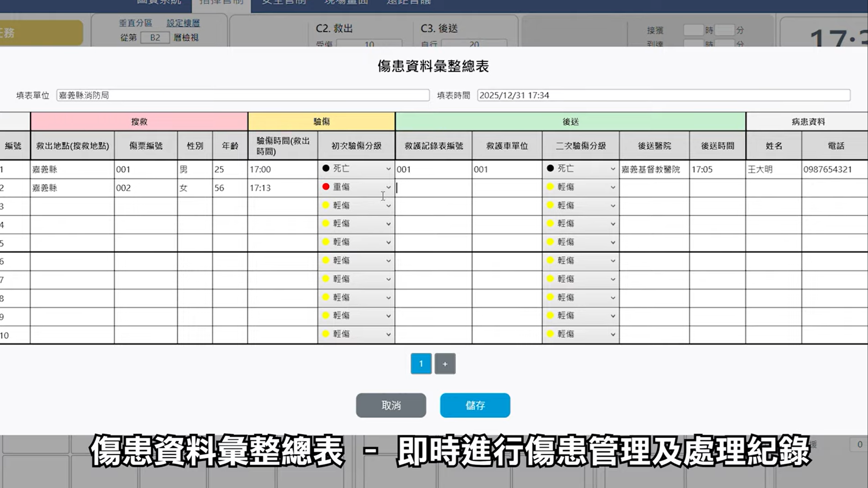Click row 1 救出地點 嘉義縣 cell
868x488 pixels.
72,169
